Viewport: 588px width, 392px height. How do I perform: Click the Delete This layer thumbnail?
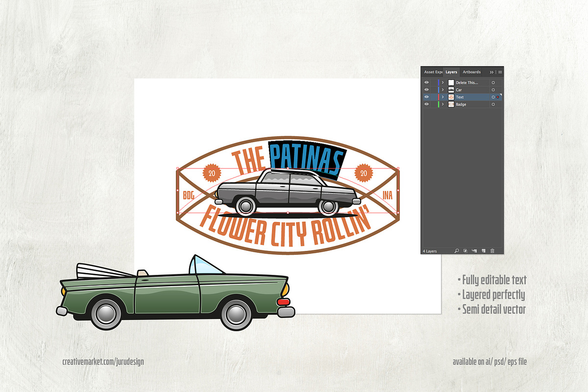[x=451, y=83]
